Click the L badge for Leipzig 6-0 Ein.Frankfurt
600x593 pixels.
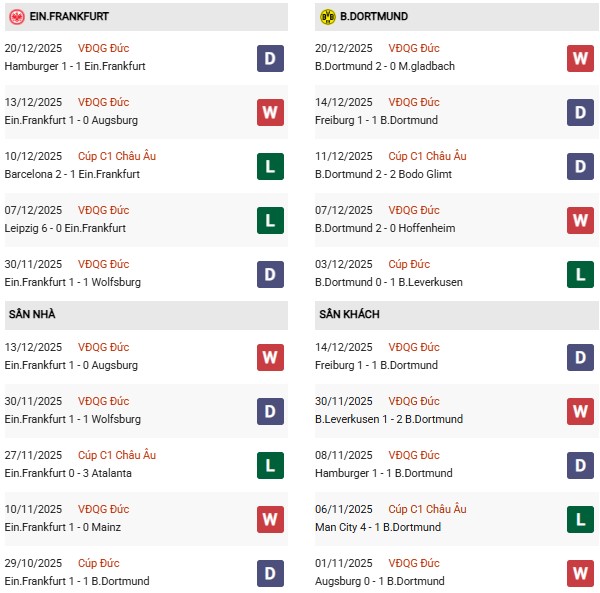pos(270,220)
